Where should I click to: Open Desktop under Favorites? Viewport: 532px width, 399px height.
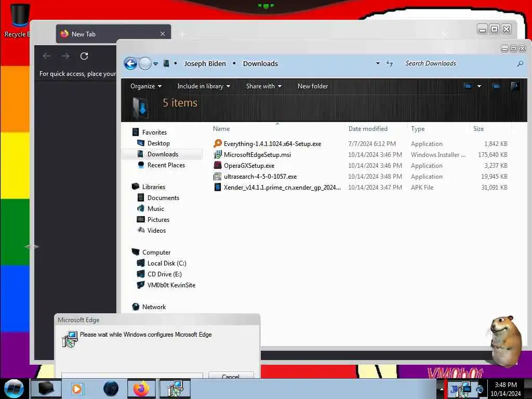click(158, 143)
